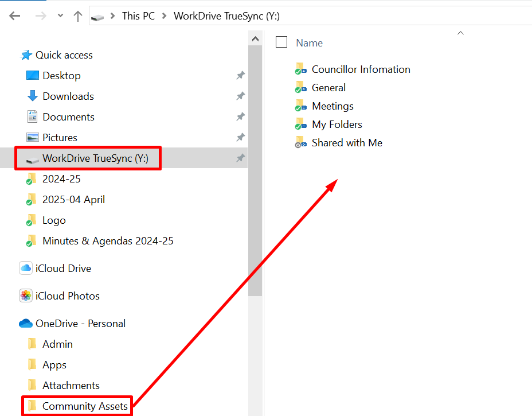
Task: Select WorkDrive TrueSync (Y:) in the sidebar
Action: click(x=95, y=158)
